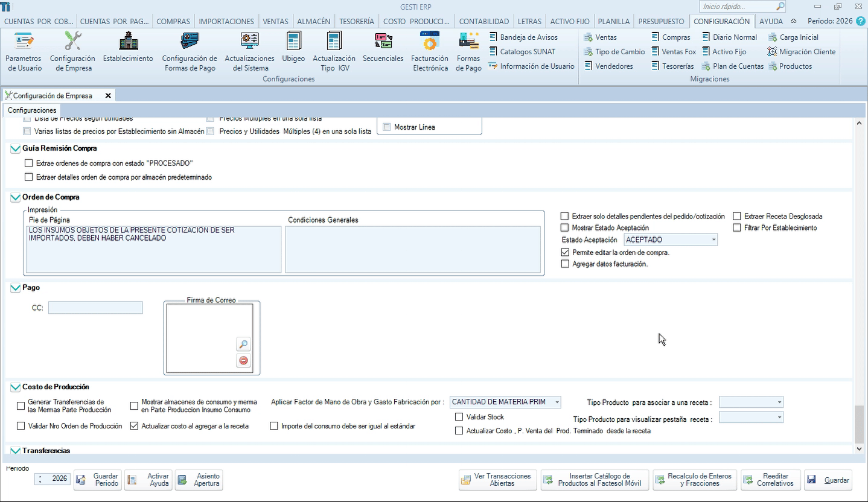Click magnifier icon in Firma de Correo

(243, 345)
